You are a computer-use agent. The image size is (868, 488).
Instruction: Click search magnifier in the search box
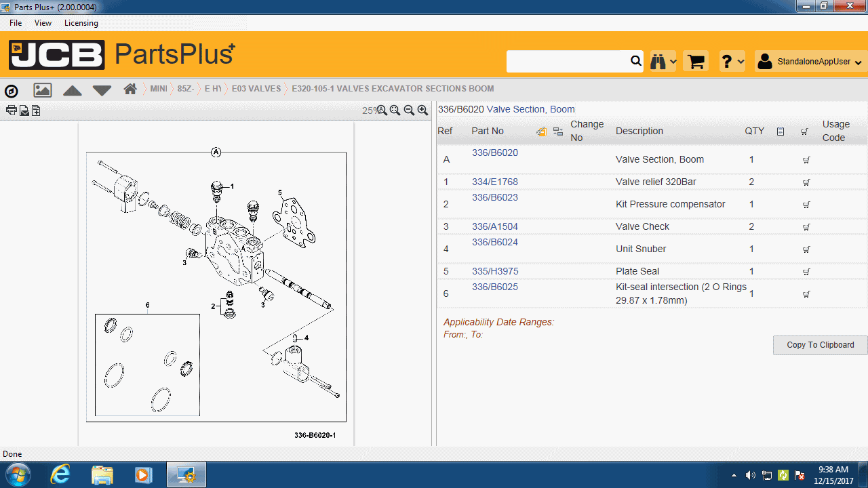[635, 61]
